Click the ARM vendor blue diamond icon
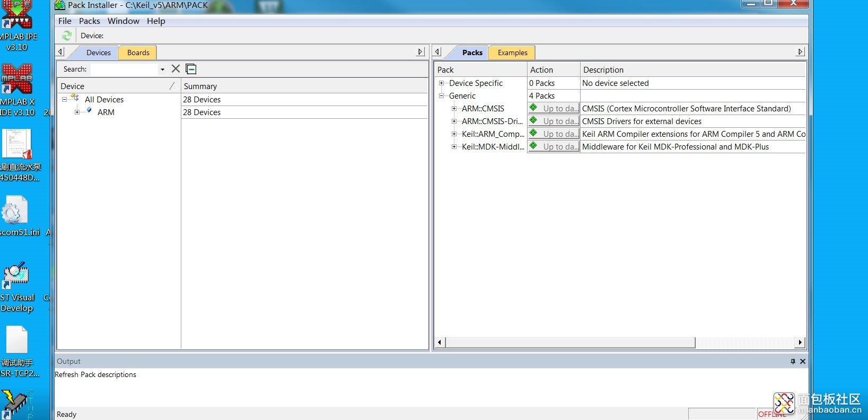 pyautogui.click(x=89, y=111)
